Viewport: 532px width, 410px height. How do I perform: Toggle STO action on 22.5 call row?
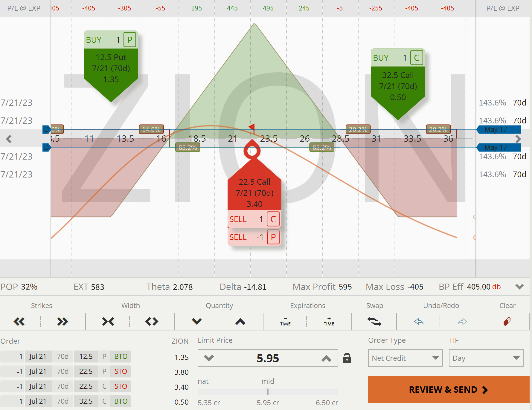coord(121,386)
